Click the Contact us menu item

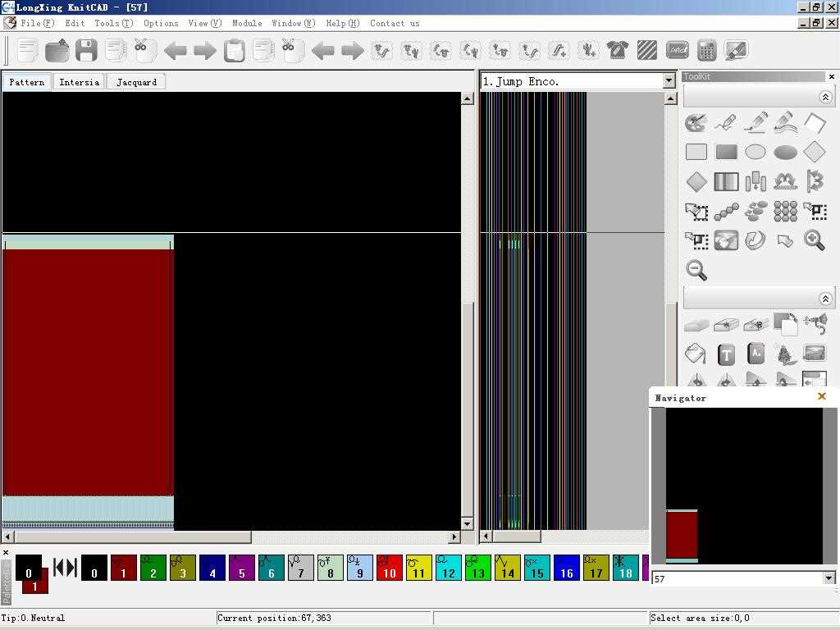click(x=395, y=23)
